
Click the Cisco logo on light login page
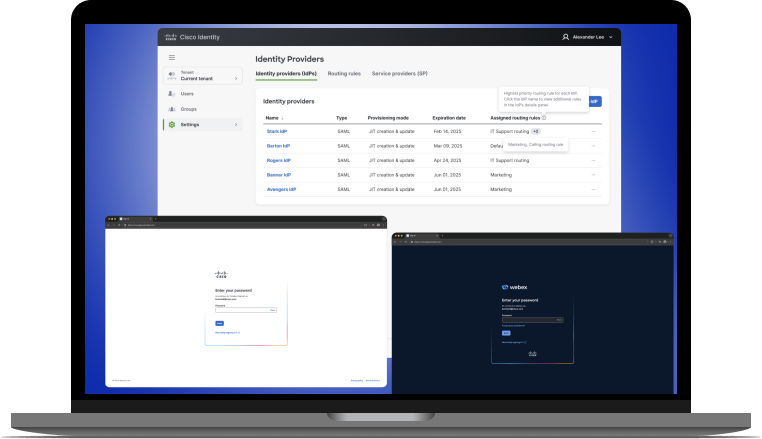pyautogui.click(x=221, y=275)
